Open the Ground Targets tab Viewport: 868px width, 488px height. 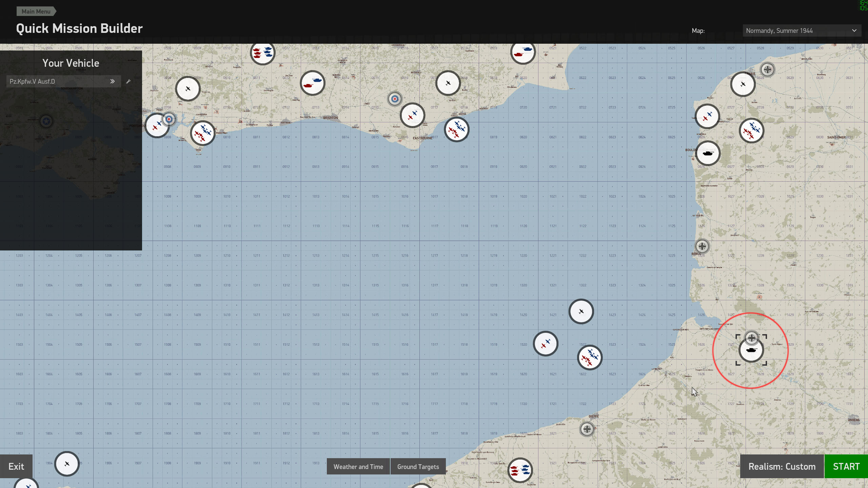[x=418, y=467]
